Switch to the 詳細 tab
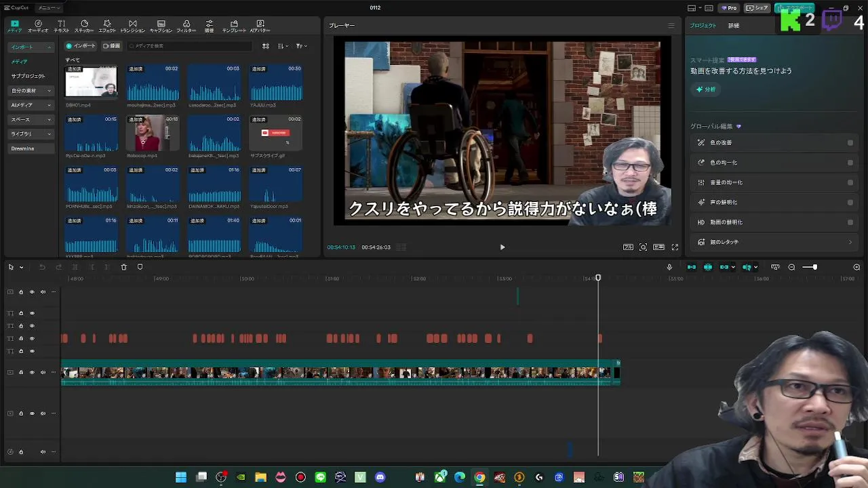The height and width of the screenshot is (488, 868). coord(734,26)
